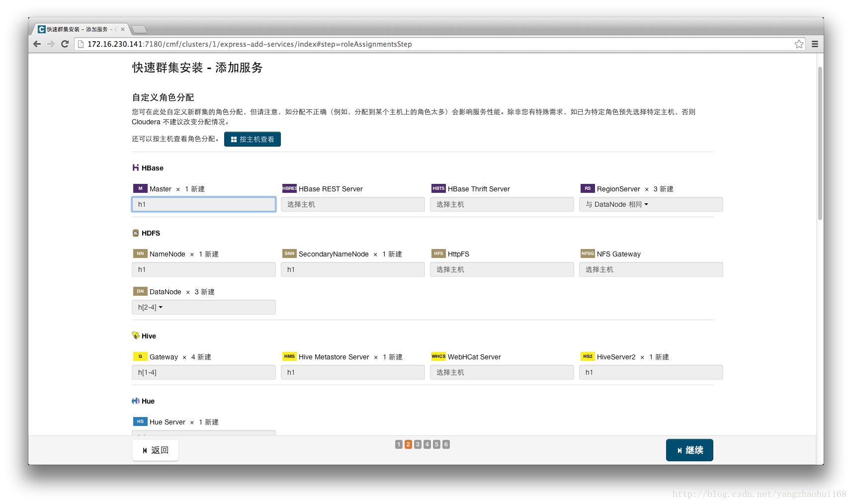852x504 pixels.
Task: Select host for NFS Gateway role
Action: pos(651,269)
